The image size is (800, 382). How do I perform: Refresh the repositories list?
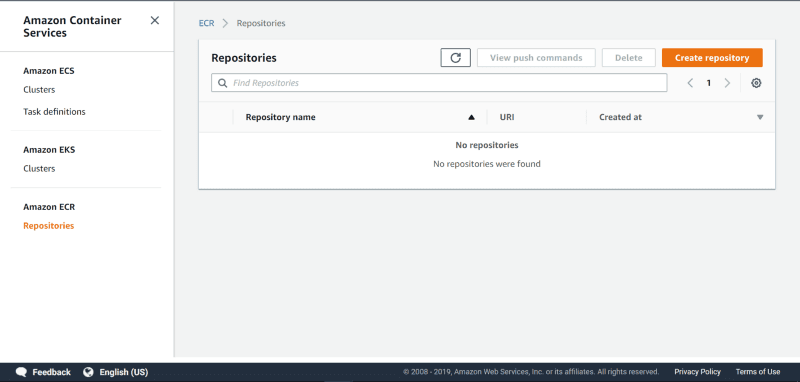456,58
